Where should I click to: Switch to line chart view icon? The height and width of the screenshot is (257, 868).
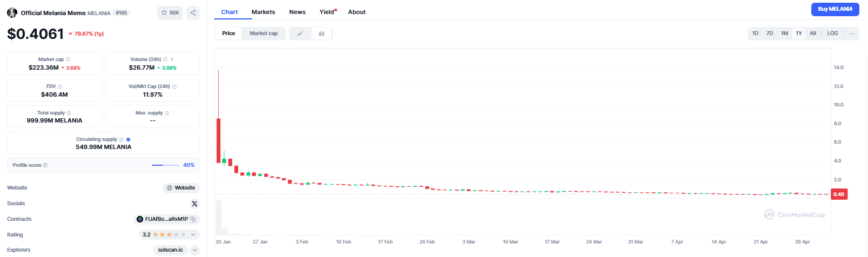click(x=300, y=33)
